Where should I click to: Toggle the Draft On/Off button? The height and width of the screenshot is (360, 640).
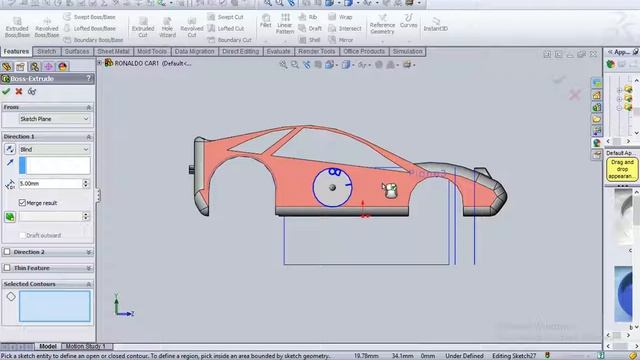click(x=10, y=217)
